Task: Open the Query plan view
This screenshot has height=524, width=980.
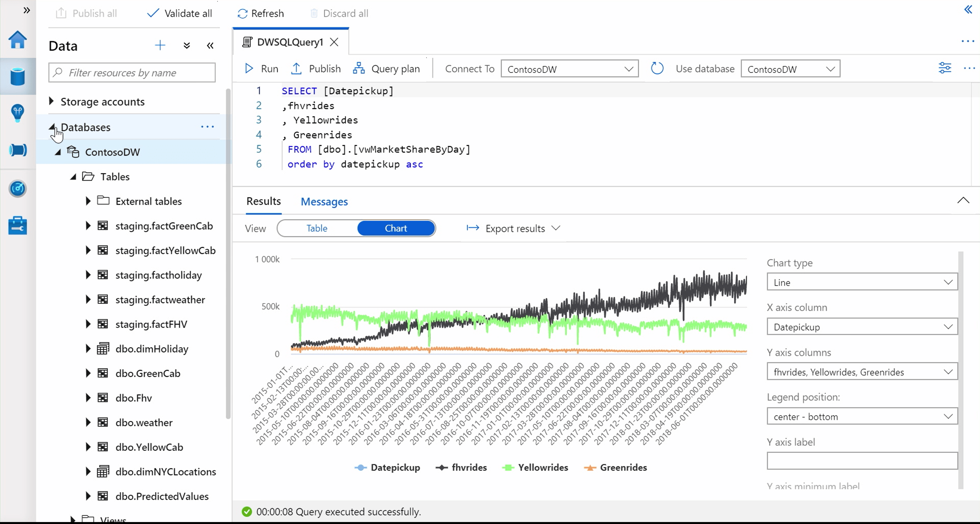Action: point(387,68)
